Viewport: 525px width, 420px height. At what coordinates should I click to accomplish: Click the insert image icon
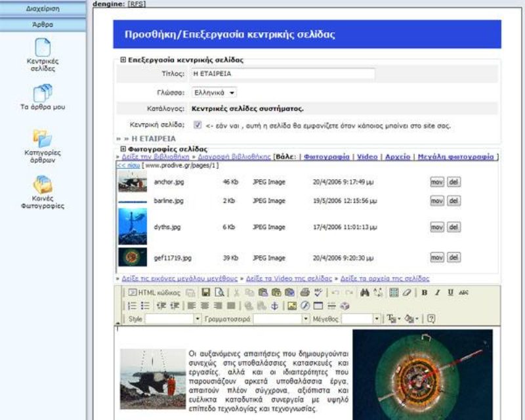[292, 305]
